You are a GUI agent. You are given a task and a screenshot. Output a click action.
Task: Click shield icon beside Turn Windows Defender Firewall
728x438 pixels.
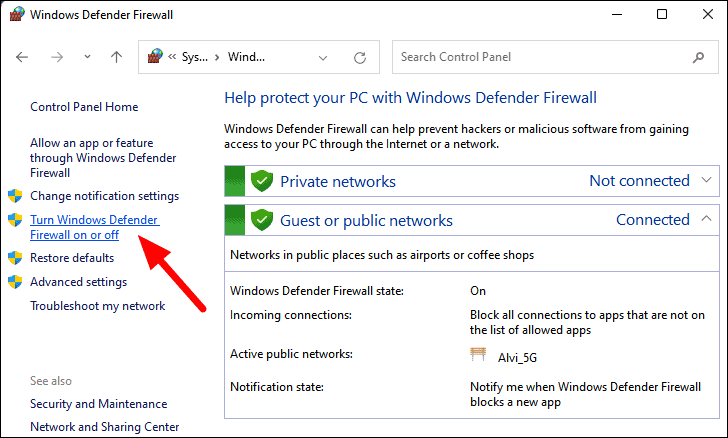point(15,220)
